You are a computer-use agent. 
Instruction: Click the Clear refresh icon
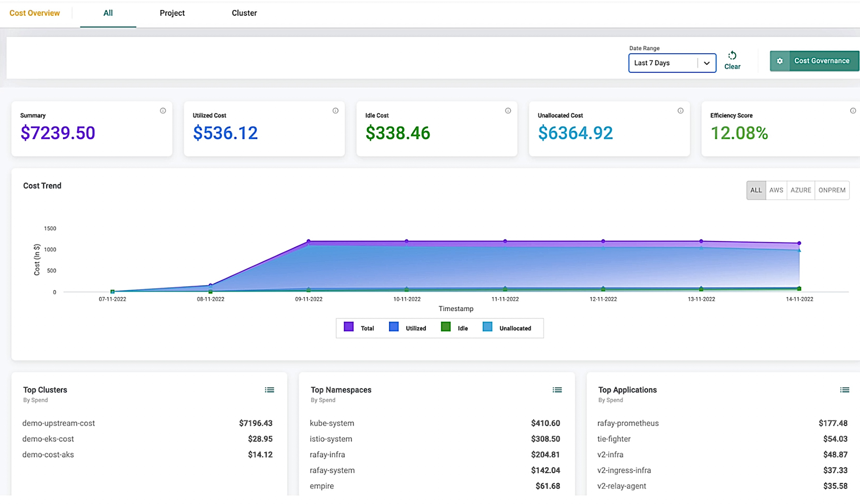pyautogui.click(x=732, y=56)
